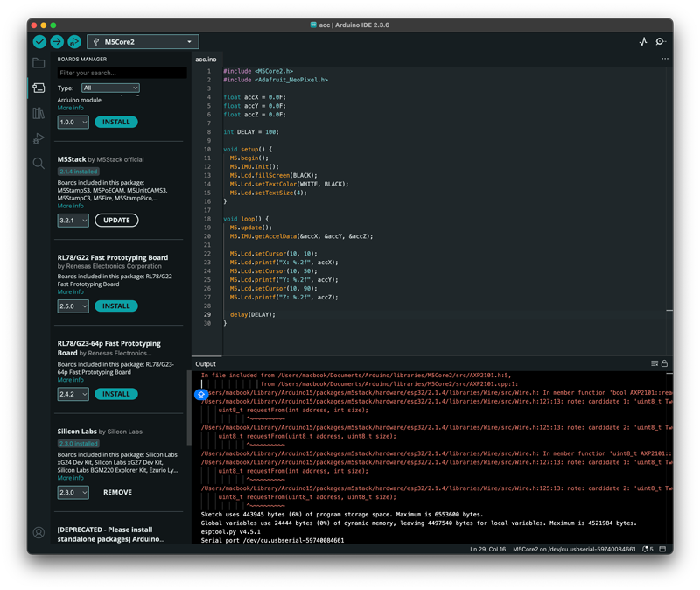The width and height of the screenshot is (700, 590).
Task: Click the editor tab overflow three-dots icon
Action: point(665,59)
